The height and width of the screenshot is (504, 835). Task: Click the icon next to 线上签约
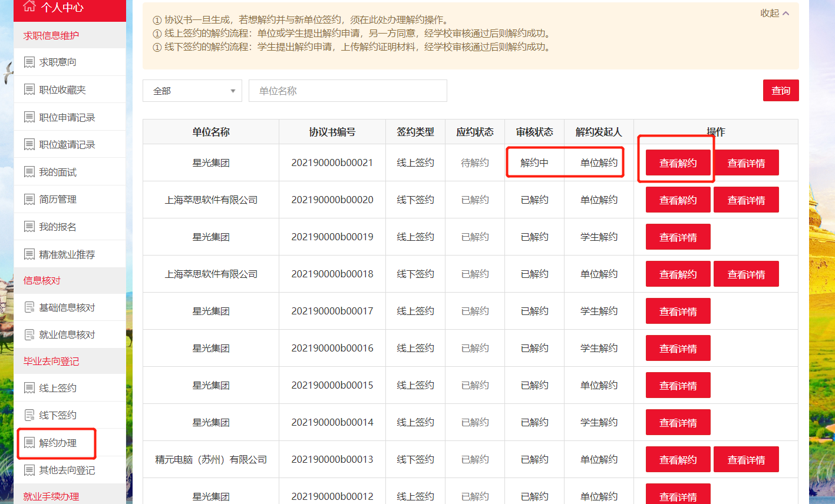click(x=29, y=387)
